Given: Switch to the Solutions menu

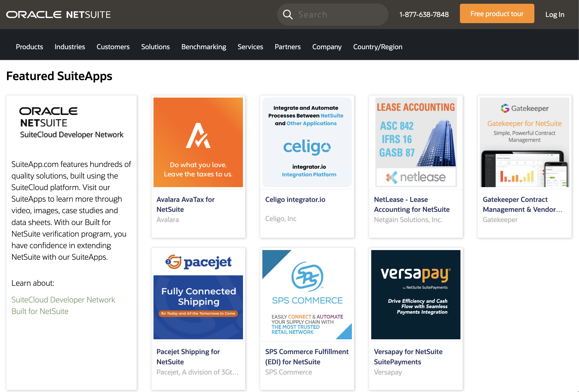Looking at the screenshot, I should pyautogui.click(x=155, y=47).
